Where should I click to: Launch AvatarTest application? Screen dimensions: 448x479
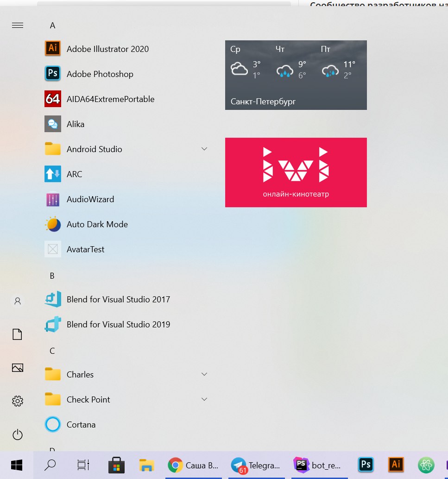click(126, 249)
